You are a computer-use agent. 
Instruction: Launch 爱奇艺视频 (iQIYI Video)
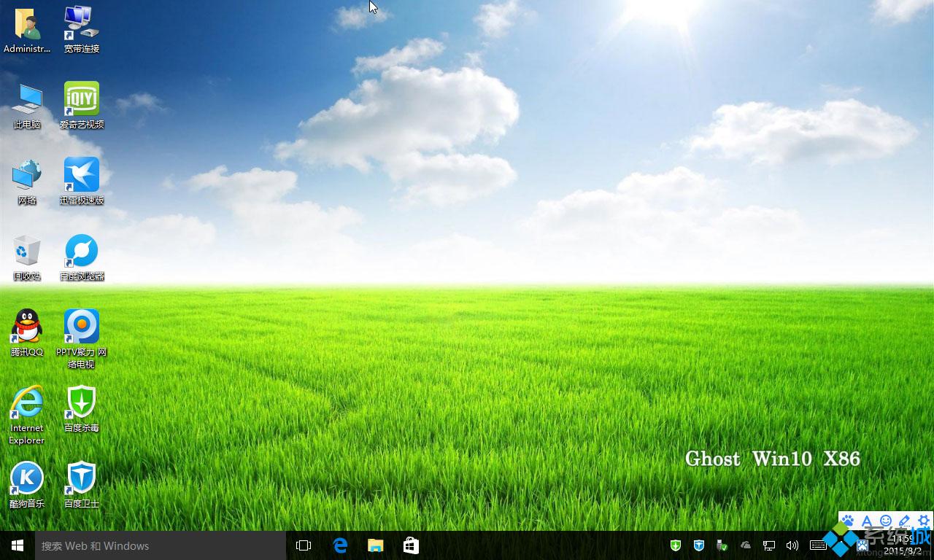coord(80,98)
